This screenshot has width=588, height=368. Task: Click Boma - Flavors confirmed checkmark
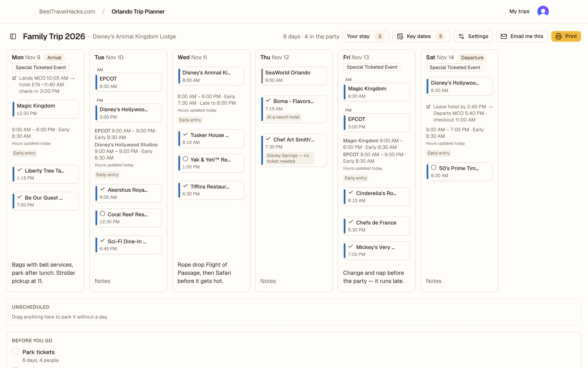tap(268, 101)
